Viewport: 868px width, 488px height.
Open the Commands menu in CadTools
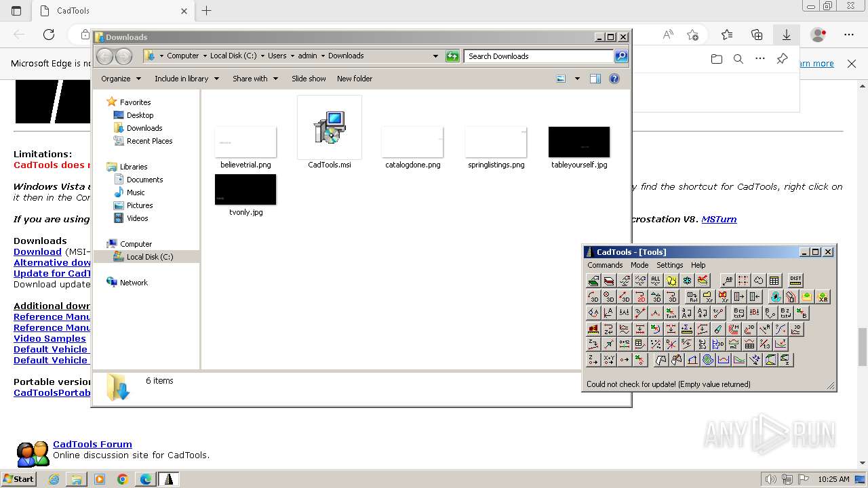click(x=605, y=265)
